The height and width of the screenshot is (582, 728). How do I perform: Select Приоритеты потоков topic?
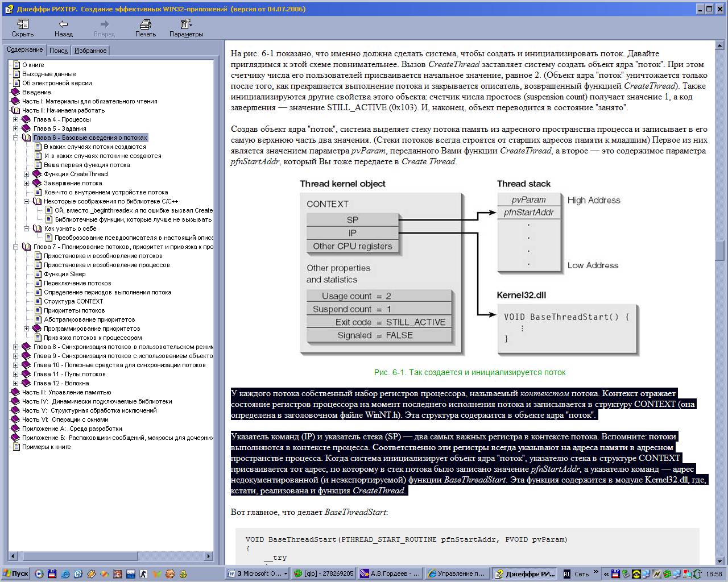click(x=75, y=310)
